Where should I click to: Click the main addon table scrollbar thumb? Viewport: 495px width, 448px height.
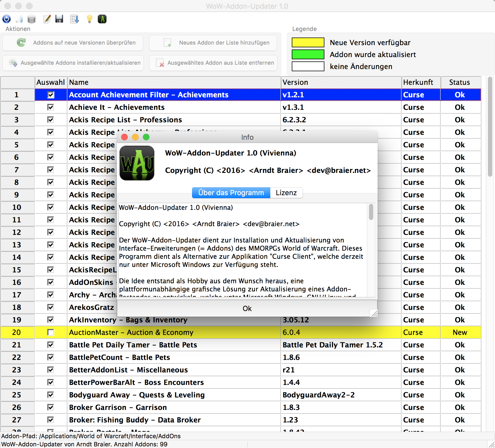pyautogui.click(x=490, y=127)
